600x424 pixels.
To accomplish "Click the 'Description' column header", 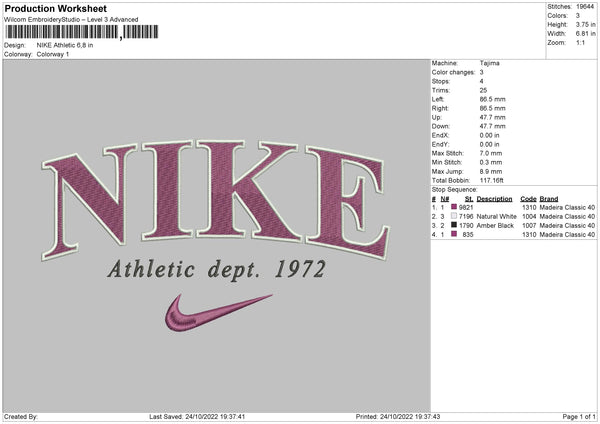I will (494, 199).
